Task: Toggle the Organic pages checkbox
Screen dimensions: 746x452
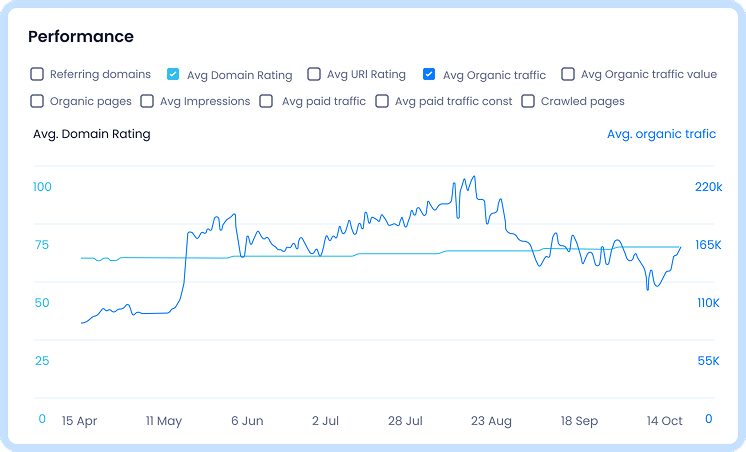Action: tap(37, 101)
